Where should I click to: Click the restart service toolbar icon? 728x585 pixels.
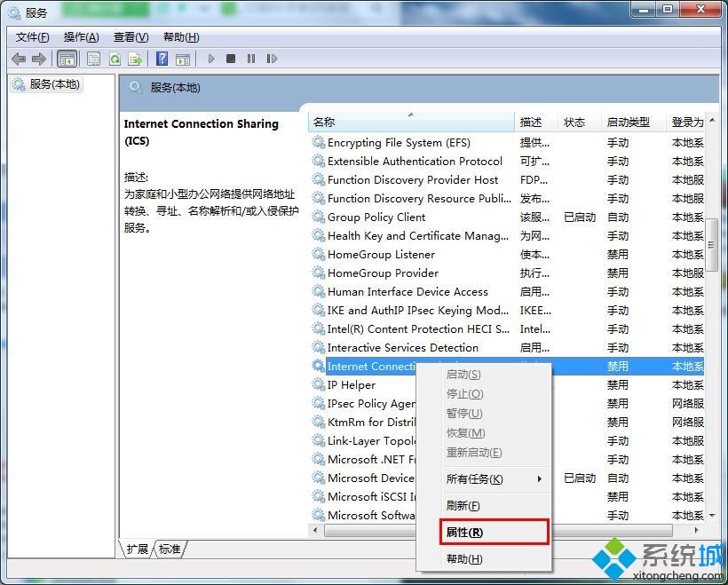(x=272, y=59)
